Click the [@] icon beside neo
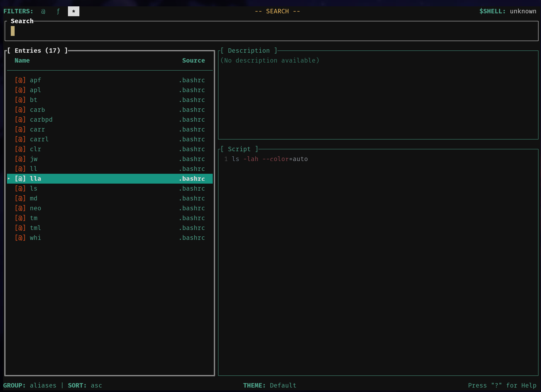The width and height of the screenshot is (541, 392). 20,208
